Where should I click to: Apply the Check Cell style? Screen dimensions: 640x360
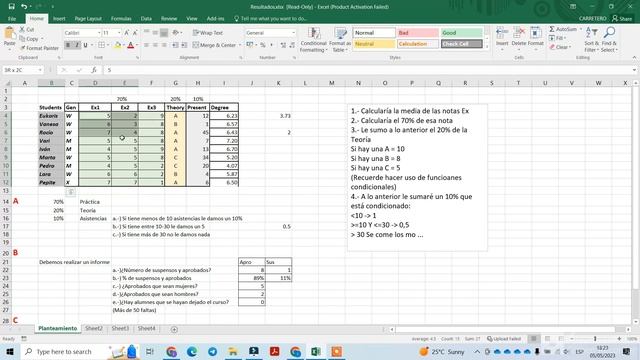[x=461, y=44]
